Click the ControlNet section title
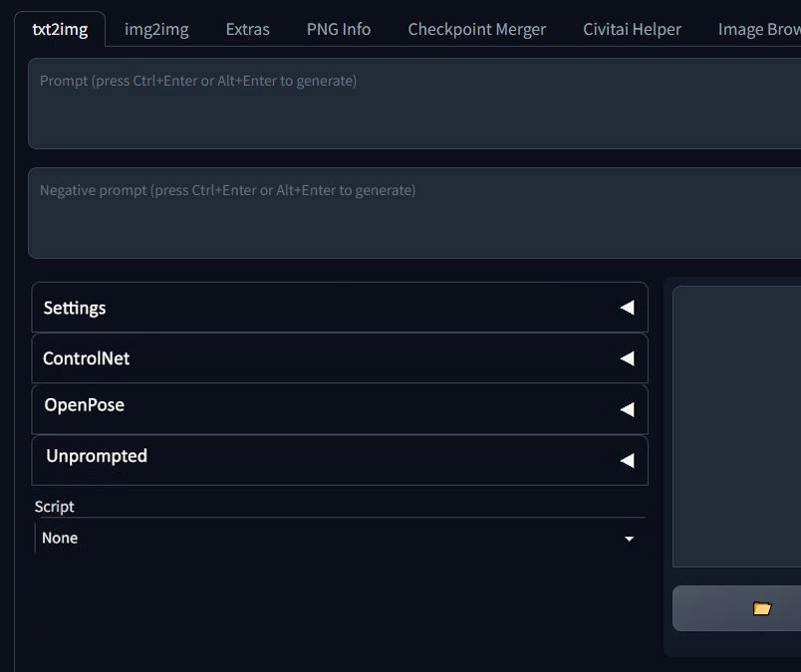The width and height of the screenshot is (801, 672). click(87, 358)
